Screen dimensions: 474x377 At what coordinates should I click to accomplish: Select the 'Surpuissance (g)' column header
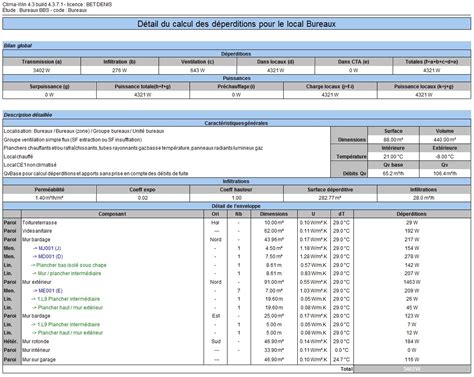[49, 86]
